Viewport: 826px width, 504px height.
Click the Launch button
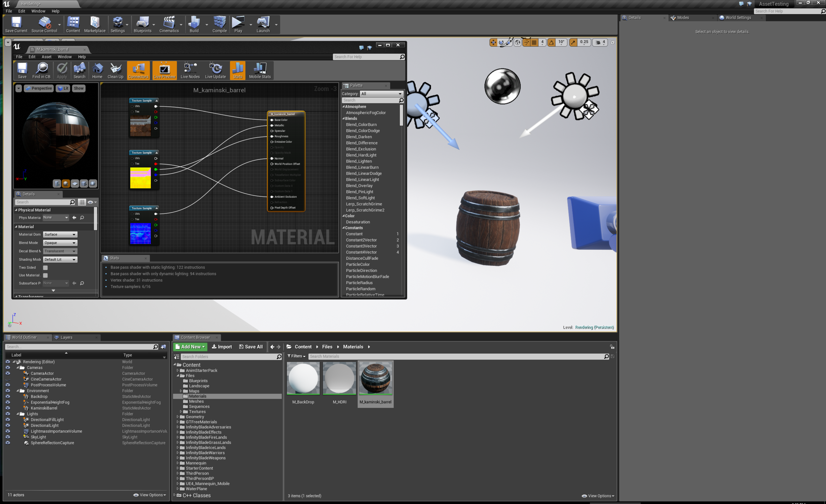263,24
